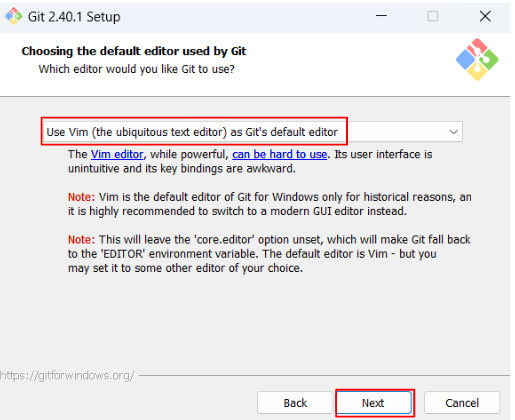Click the note about 'core.editor' option unset
515x420 pixels.
tap(269, 254)
